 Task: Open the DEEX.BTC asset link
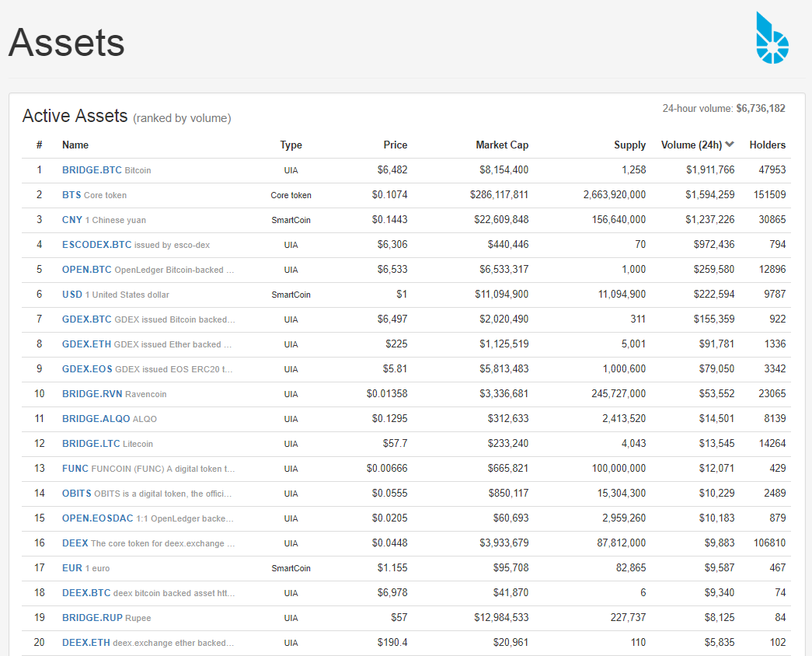coord(86,593)
